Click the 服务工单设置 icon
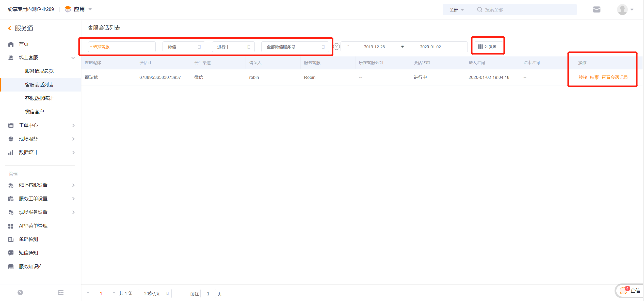Viewport: 644px width, 301px height. 11,199
